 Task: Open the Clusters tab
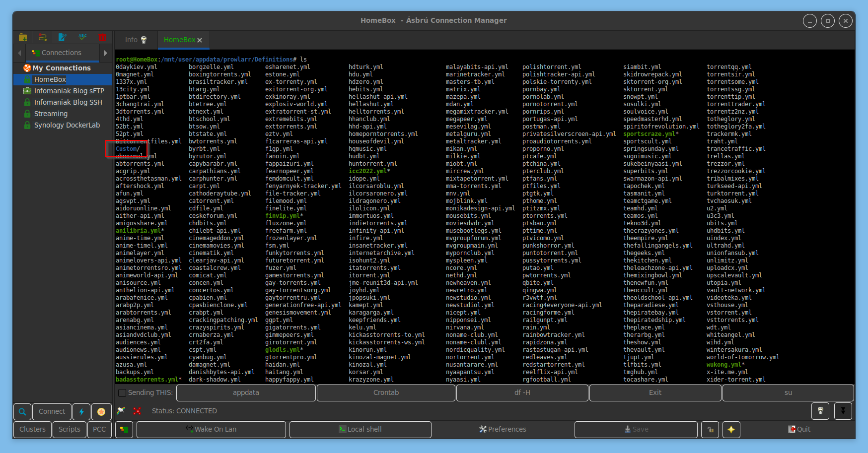32,430
